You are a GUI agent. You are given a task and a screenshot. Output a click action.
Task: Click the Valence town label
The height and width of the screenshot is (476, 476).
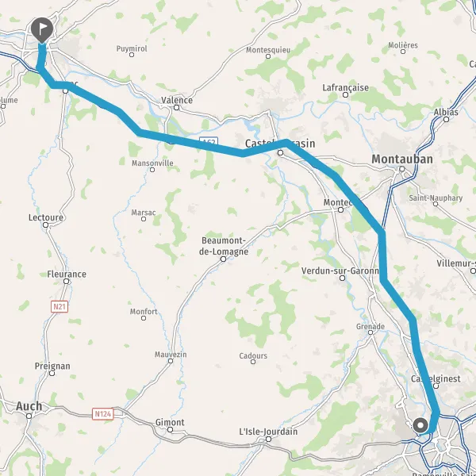coord(177,100)
